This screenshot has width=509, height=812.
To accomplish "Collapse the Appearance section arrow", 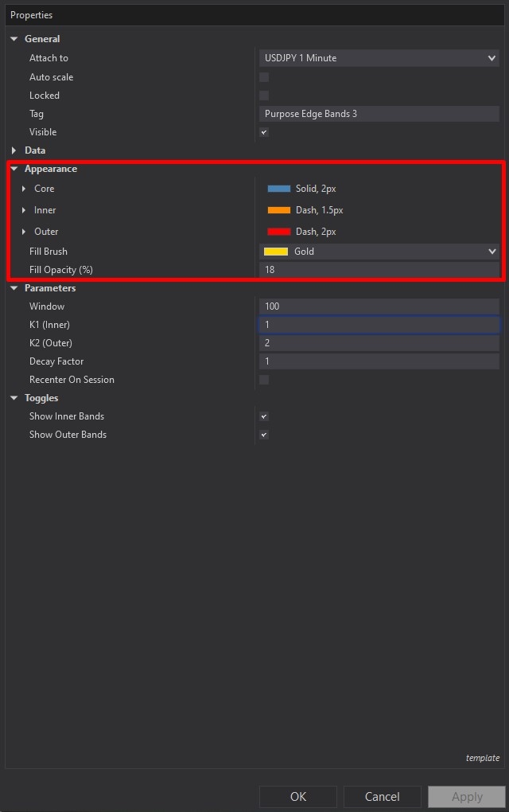I will (x=14, y=169).
